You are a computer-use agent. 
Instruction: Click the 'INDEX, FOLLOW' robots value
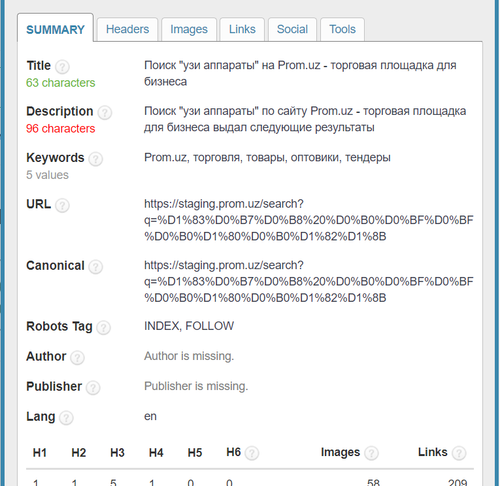[x=189, y=326]
